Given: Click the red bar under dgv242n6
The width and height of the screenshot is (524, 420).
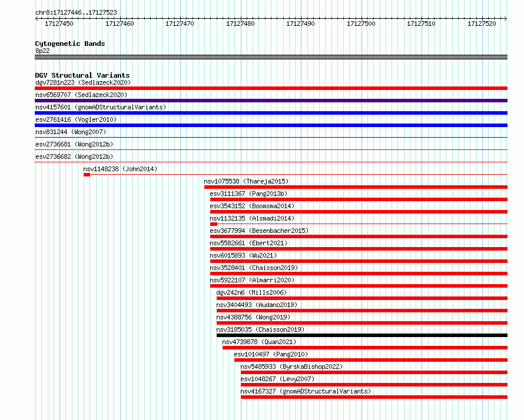Looking at the screenshot, I should [x=362, y=298].
